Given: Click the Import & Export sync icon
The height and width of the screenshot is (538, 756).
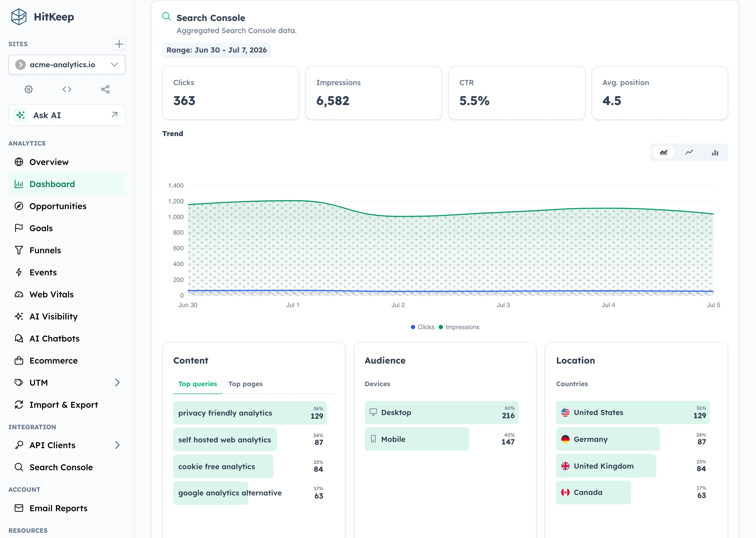Looking at the screenshot, I should 19,405.
